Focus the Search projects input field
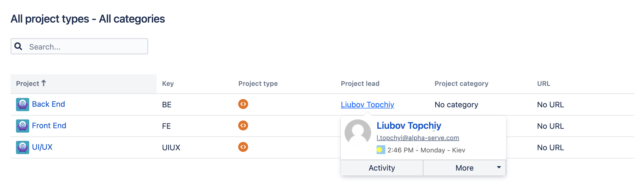 pos(85,46)
